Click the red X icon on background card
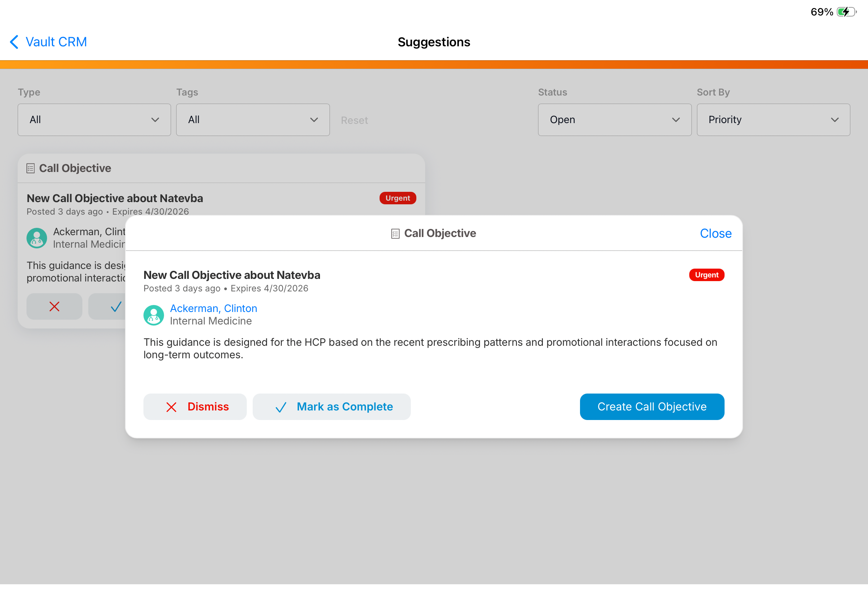The width and height of the screenshot is (868, 603). pos(54,306)
